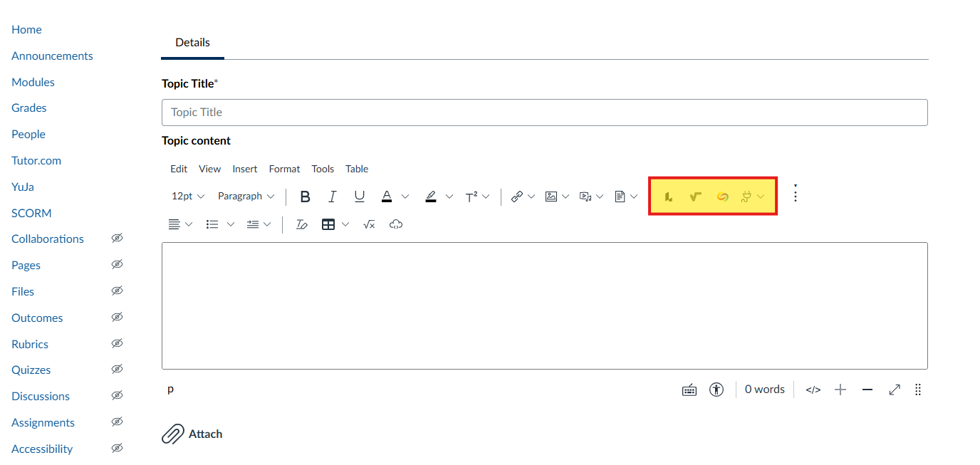Clear formatting with the T-pencil icon

tap(301, 224)
